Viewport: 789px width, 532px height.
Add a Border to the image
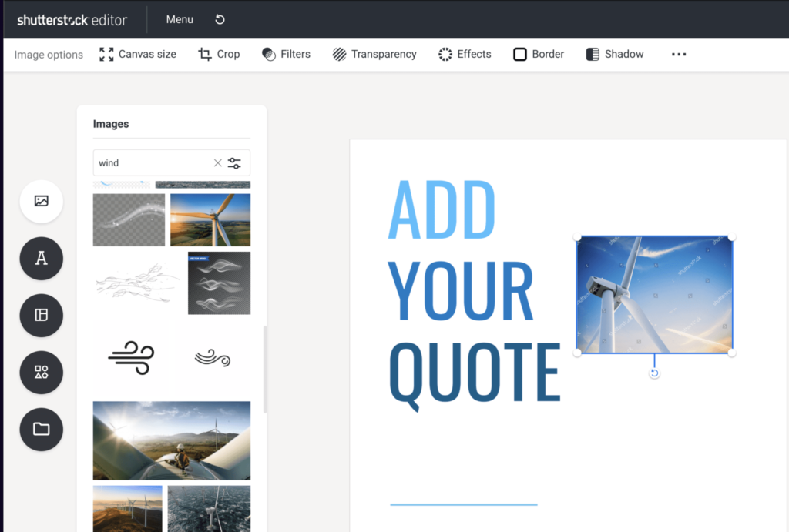point(538,54)
